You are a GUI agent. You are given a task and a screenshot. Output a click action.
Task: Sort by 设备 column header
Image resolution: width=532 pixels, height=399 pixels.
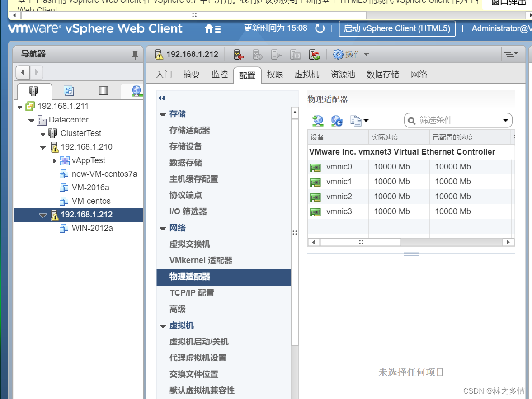[x=338, y=137]
